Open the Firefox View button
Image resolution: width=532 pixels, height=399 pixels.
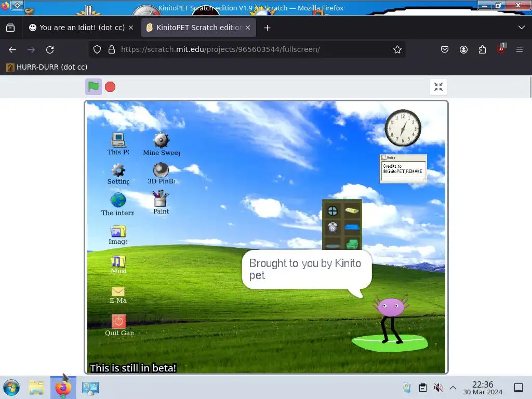(x=10, y=28)
